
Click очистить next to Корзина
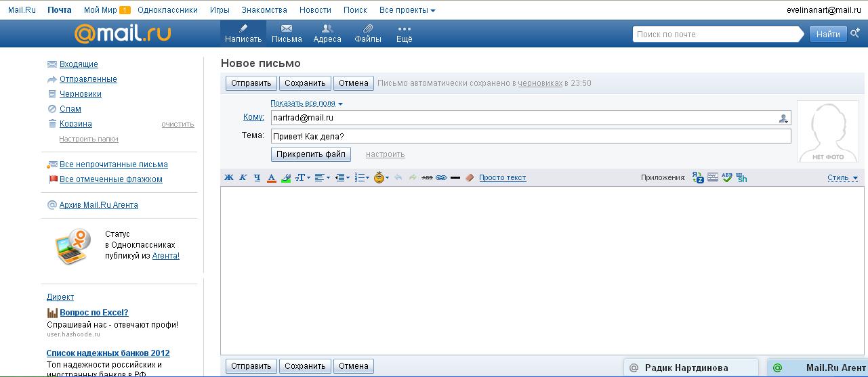click(178, 124)
